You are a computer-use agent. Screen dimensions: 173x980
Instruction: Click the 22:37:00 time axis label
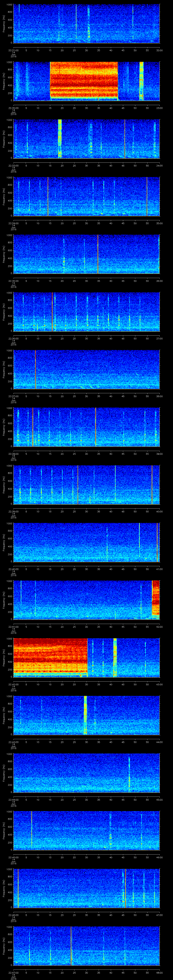point(13,396)
